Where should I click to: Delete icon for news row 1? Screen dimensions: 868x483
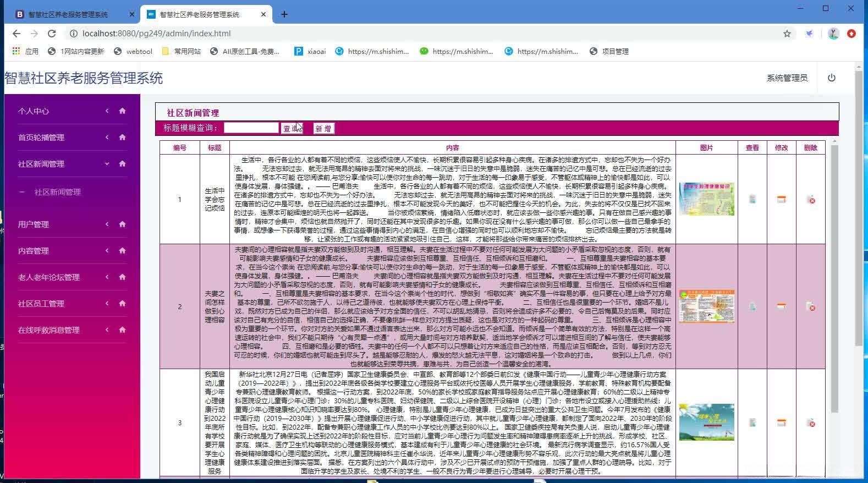tap(811, 200)
